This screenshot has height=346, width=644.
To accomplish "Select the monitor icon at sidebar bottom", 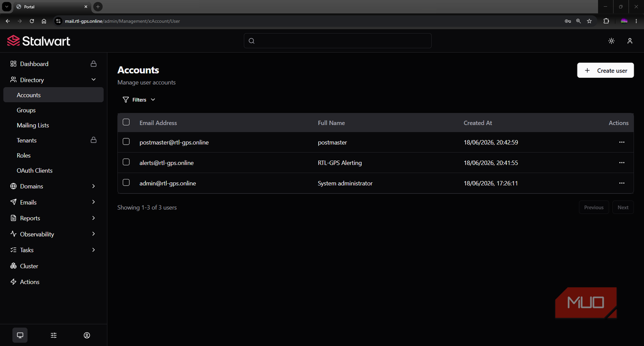I will pyautogui.click(x=20, y=335).
